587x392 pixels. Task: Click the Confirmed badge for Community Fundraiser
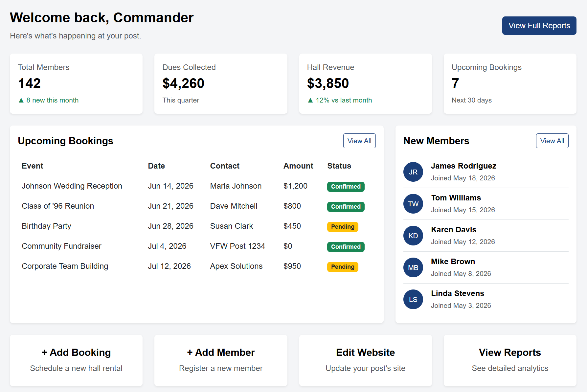click(x=346, y=247)
